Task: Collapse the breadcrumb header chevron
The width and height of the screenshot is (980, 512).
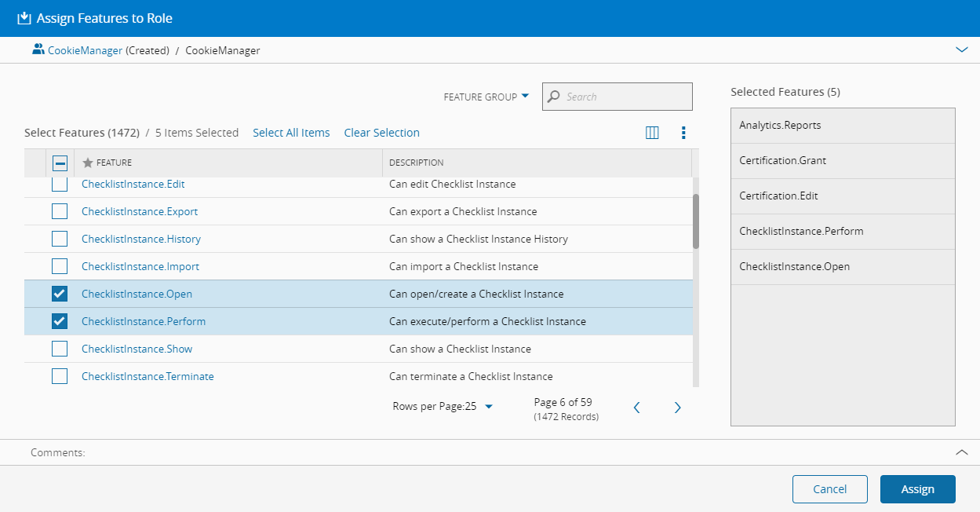Action: pyautogui.click(x=961, y=49)
